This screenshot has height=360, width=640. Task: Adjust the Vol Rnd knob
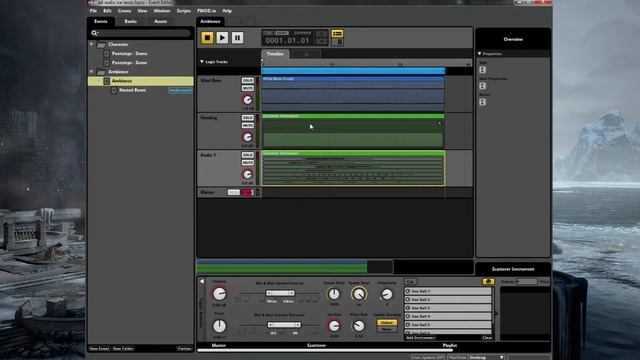pyautogui.click(x=334, y=326)
